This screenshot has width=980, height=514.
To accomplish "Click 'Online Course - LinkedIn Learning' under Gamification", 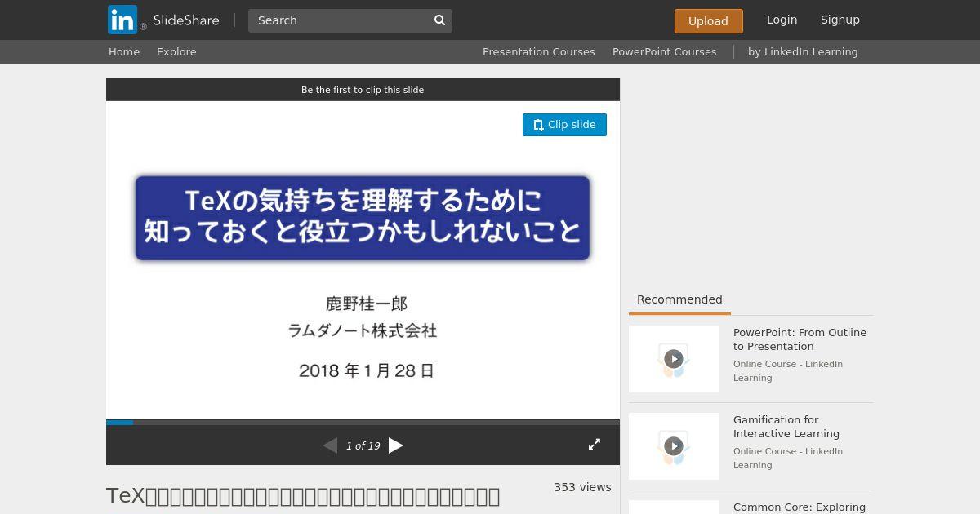I will pos(788,458).
